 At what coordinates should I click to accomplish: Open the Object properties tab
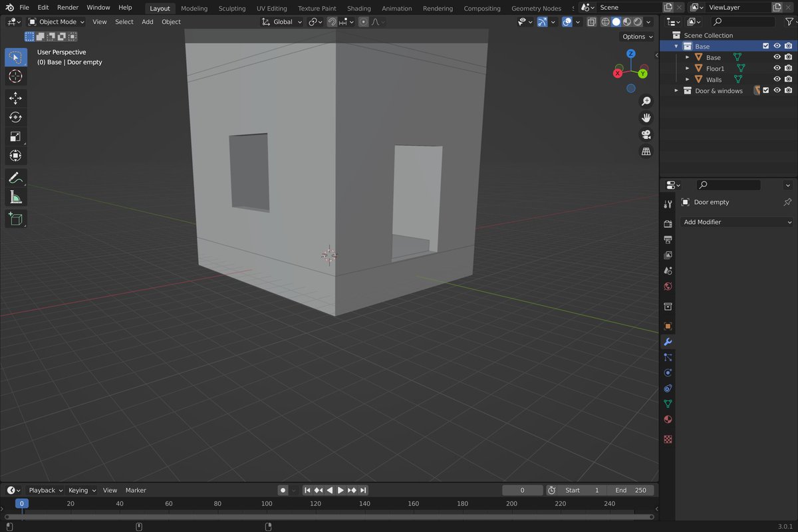668,327
